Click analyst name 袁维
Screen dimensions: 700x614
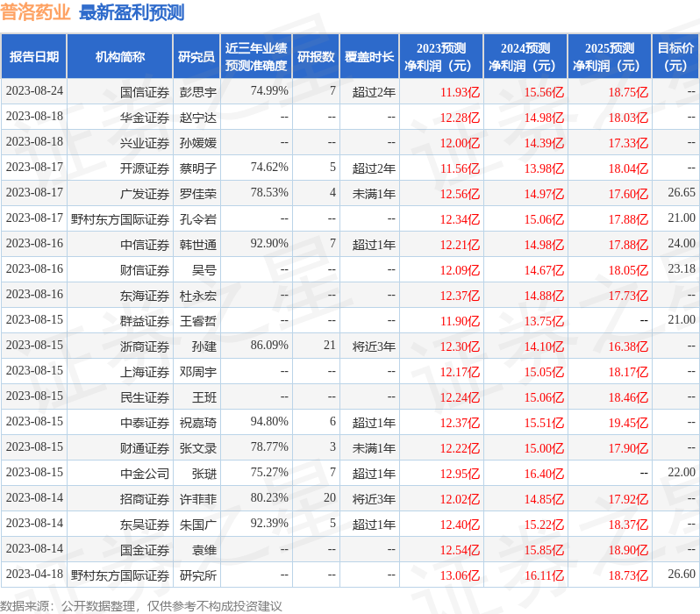coord(204,551)
